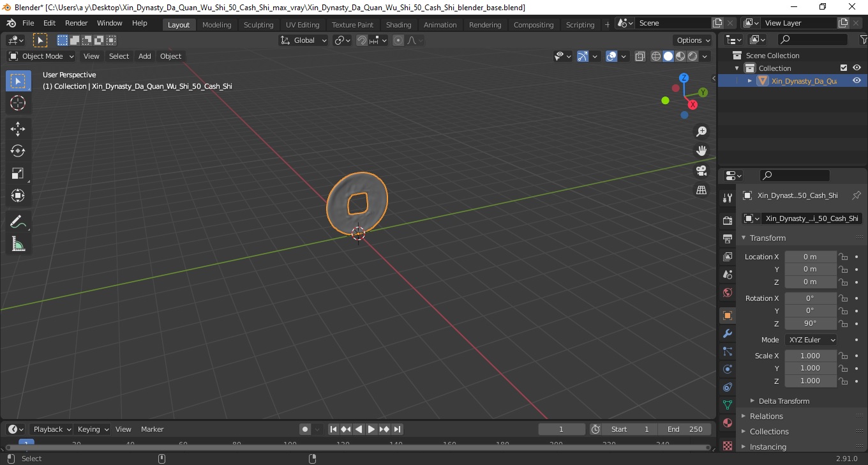
Task: Hide Xin_Dynasty object via eye icon
Action: (857, 80)
